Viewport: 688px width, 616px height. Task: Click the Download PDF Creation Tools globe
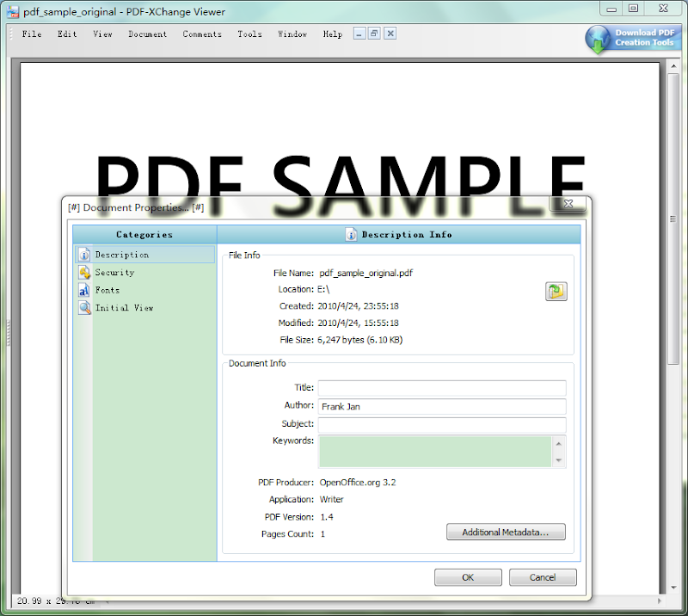click(x=598, y=40)
